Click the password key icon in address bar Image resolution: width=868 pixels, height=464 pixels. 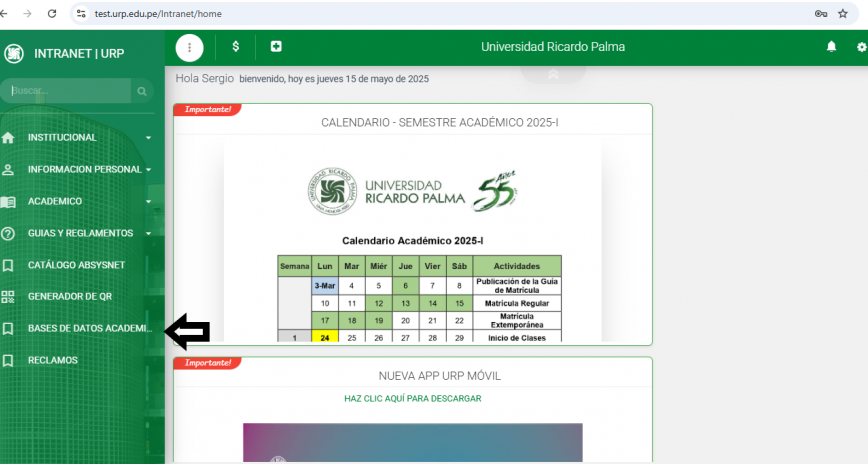pyautogui.click(x=821, y=14)
